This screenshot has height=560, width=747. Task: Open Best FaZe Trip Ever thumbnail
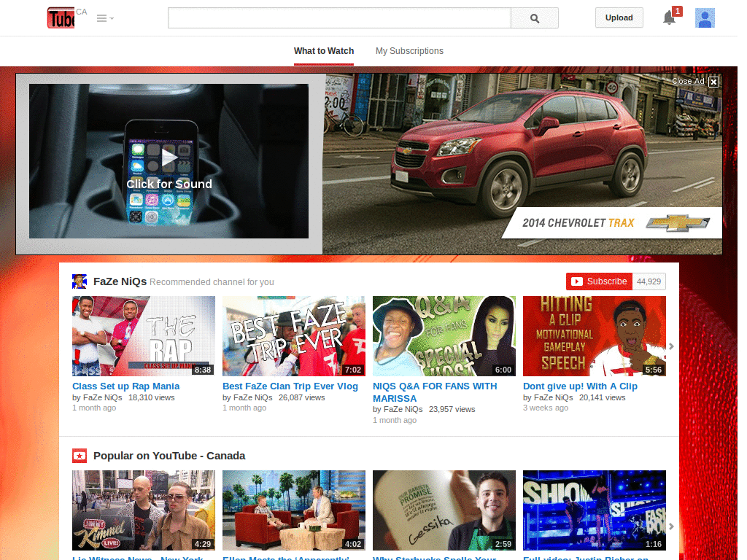point(294,336)
